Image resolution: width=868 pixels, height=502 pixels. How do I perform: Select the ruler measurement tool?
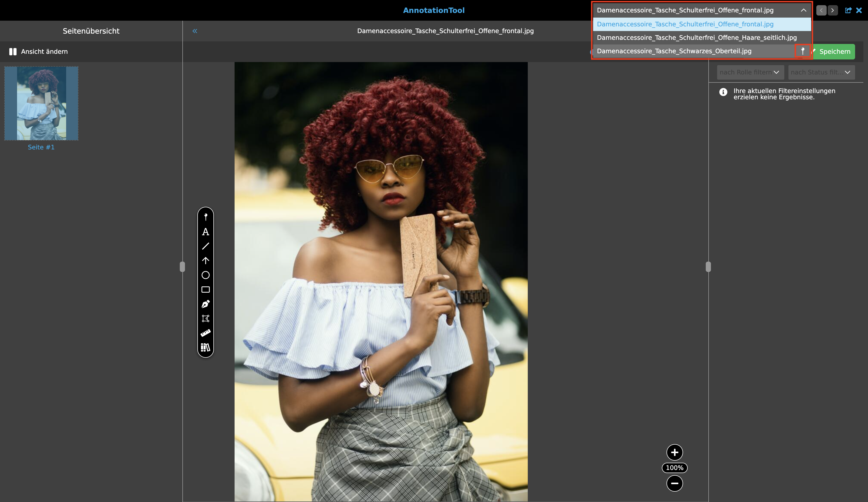tap(206, 333)
